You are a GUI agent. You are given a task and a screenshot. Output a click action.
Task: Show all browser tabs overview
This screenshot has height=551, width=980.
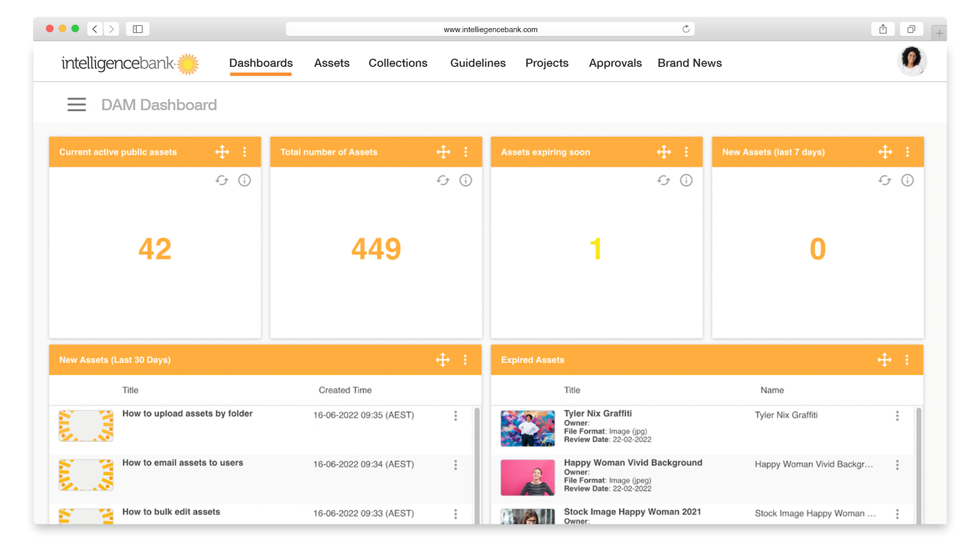pyautogui.click(x=911, y=29)
